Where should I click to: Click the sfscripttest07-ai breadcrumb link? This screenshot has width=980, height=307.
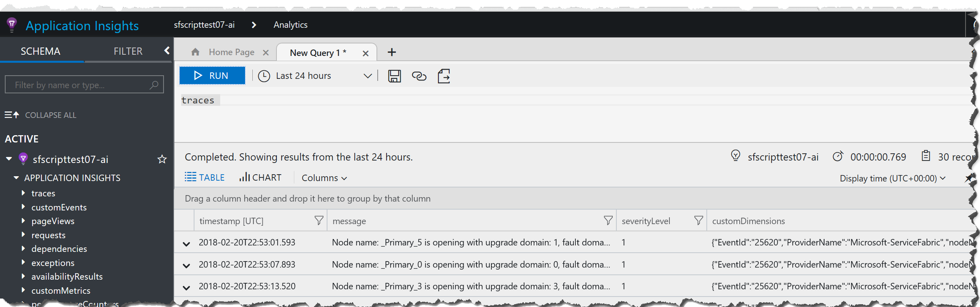click(204, 25)
